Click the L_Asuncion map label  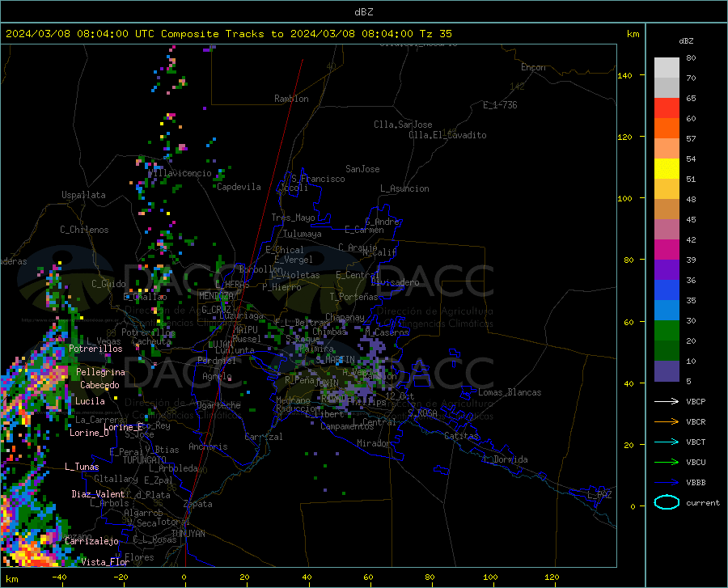(x=404, y=188)
